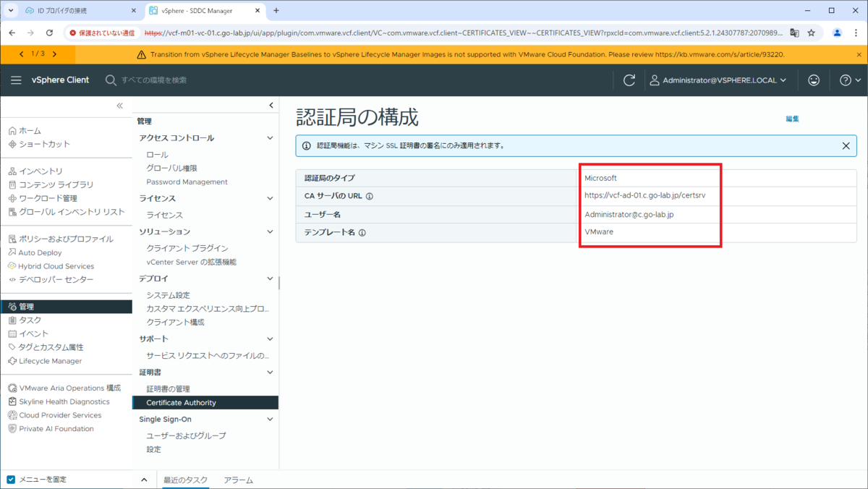Click the Content Library icon
The width and height of the screenshot is (868, 489).
(12, 185)
